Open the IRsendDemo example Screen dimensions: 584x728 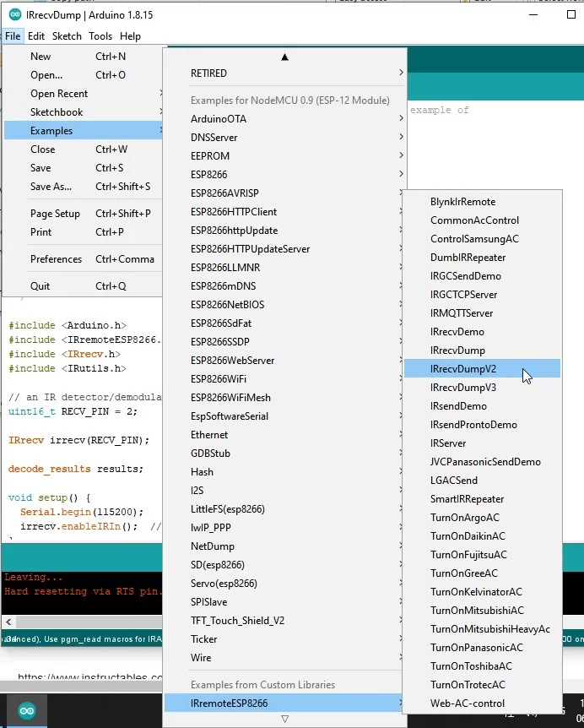483,405
